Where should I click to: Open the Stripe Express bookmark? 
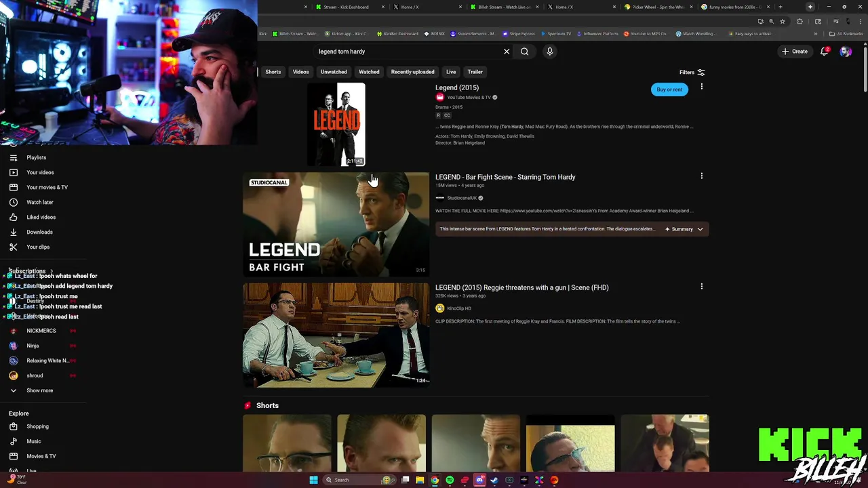(x=519, y=34)
